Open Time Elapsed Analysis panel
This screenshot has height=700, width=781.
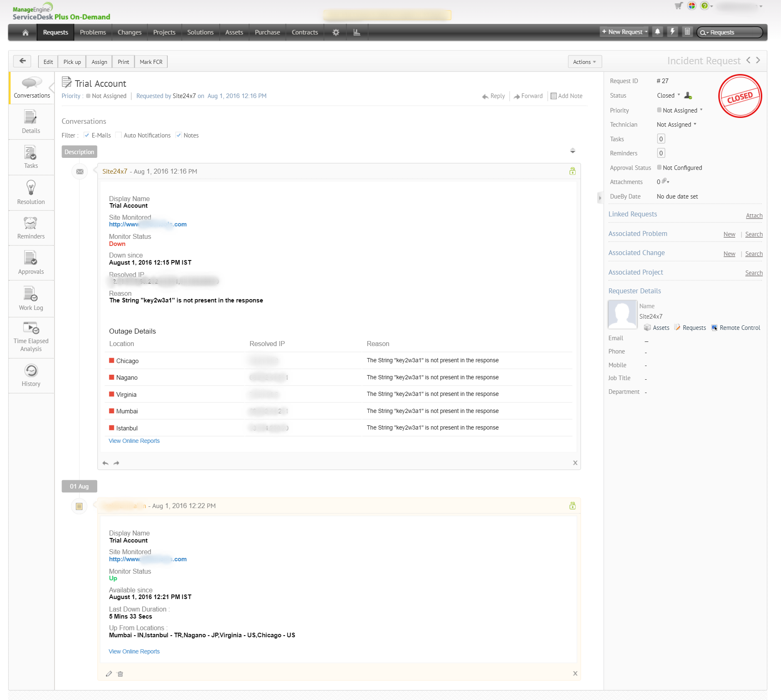tap(31, 336)
